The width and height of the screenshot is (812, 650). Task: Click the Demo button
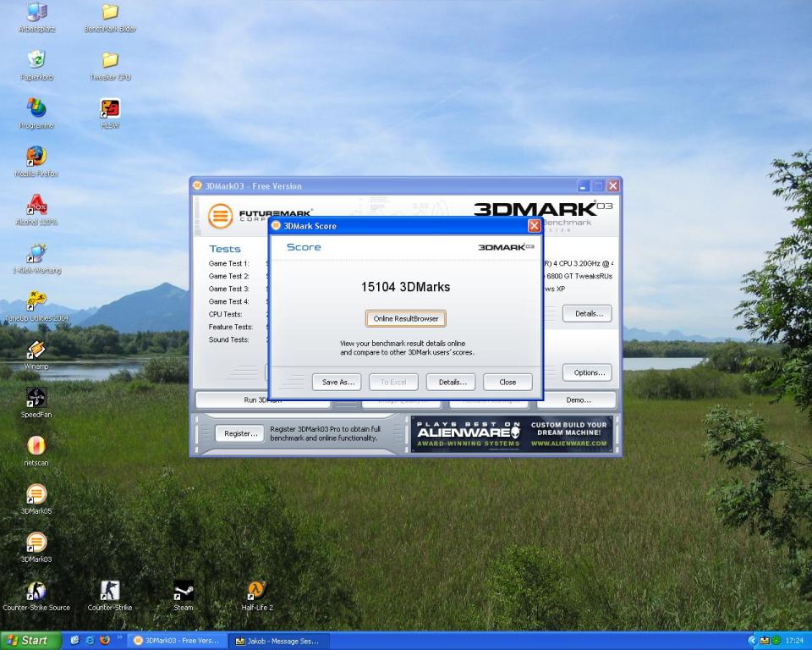577,400
